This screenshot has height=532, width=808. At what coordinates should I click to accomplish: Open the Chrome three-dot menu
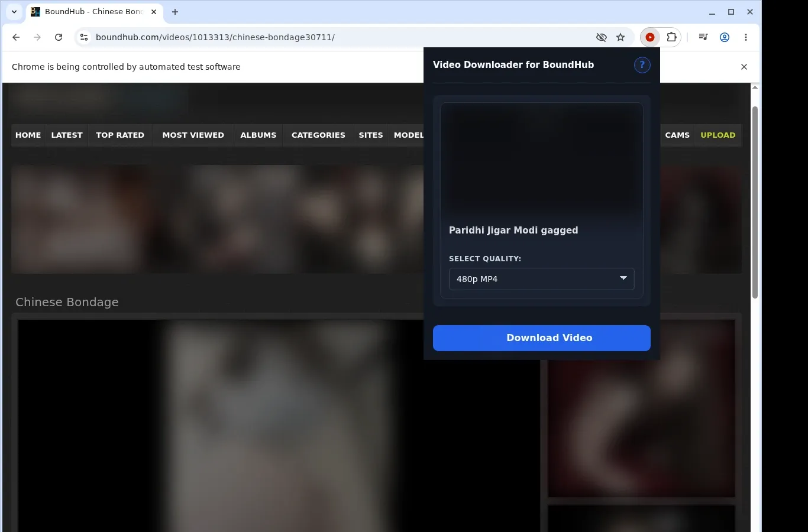pyautogui.click(x=746, y=37)
